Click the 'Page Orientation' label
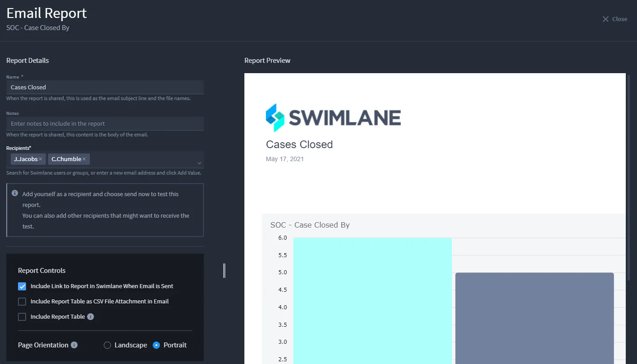The image size is (637, 364). point(43,345)
